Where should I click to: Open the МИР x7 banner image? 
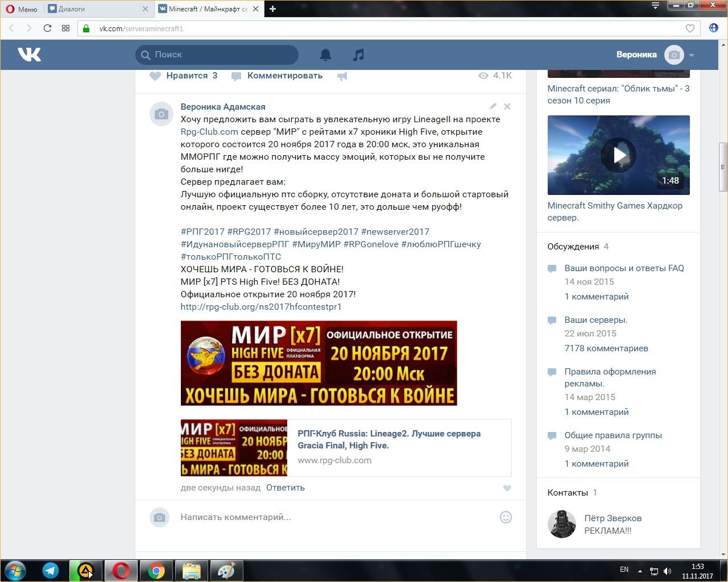[318, 363]
